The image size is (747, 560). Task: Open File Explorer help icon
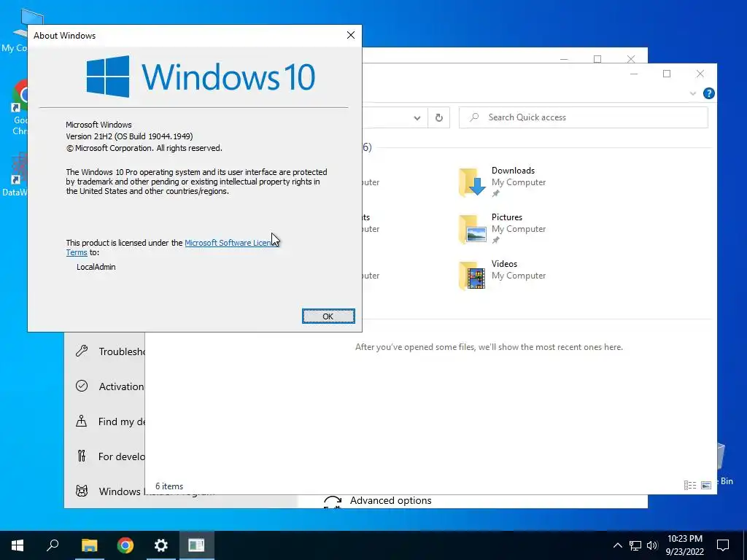point(708,93)
